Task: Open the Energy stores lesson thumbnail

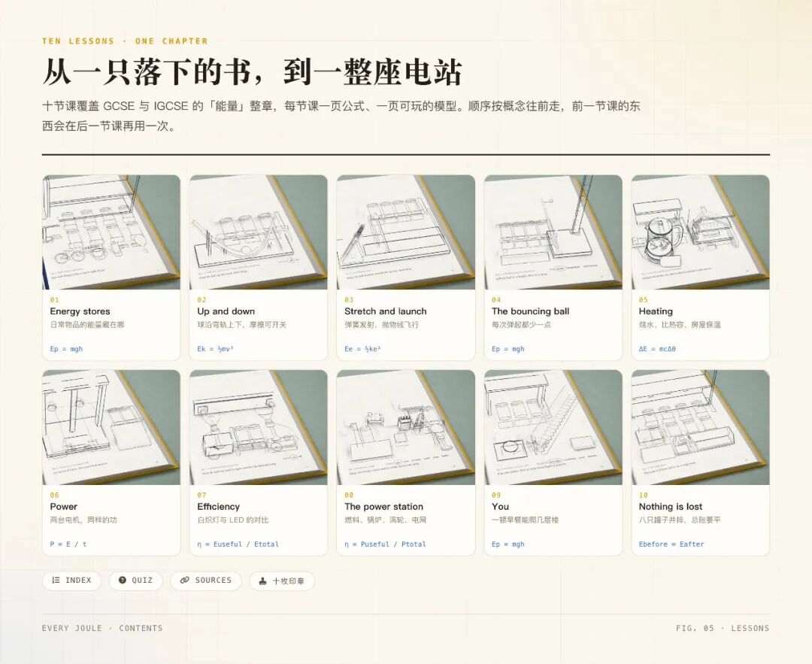Action: coord(111,232)
